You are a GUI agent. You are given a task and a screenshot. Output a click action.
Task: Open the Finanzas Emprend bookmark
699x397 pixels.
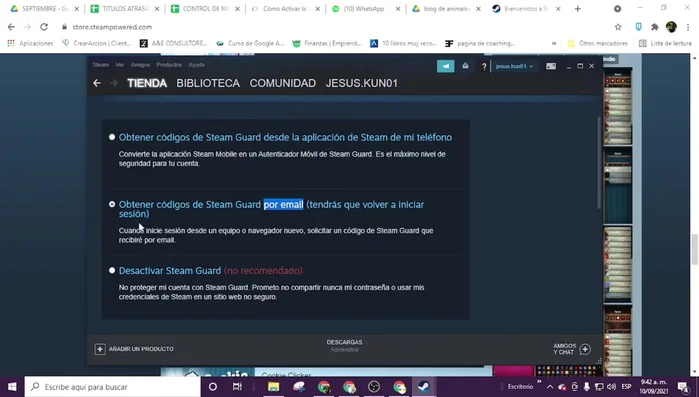tap(327, 43)
